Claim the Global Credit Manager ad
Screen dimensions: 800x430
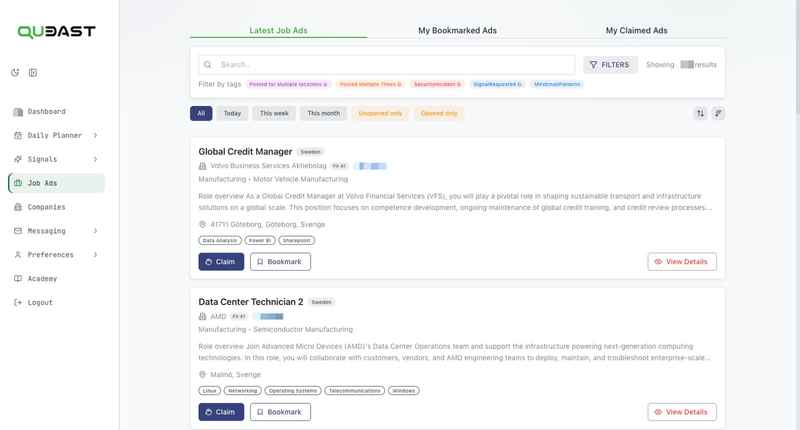pyautogui.click(x=221, y=262)
